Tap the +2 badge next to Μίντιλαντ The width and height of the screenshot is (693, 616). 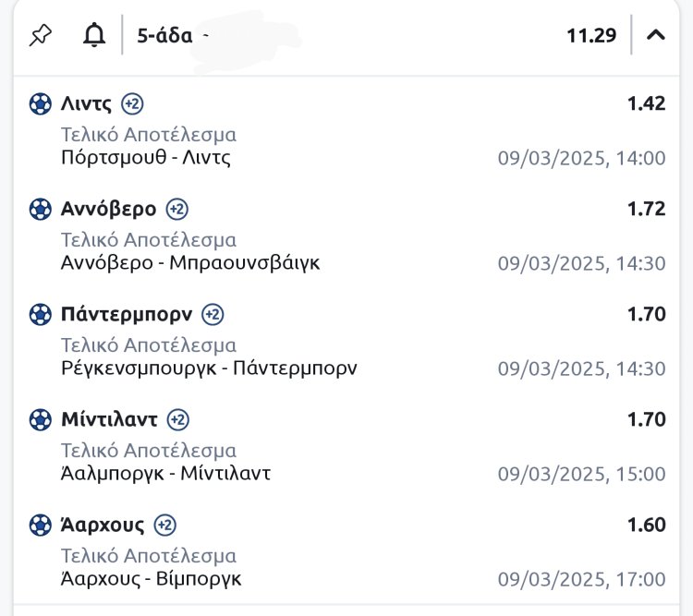click(177, 420)
